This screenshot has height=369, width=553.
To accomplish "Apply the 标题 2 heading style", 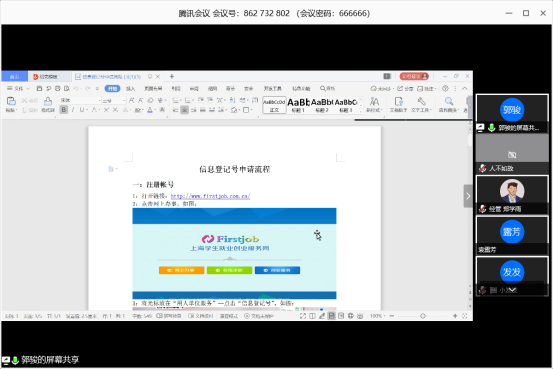I will (322, 105).
